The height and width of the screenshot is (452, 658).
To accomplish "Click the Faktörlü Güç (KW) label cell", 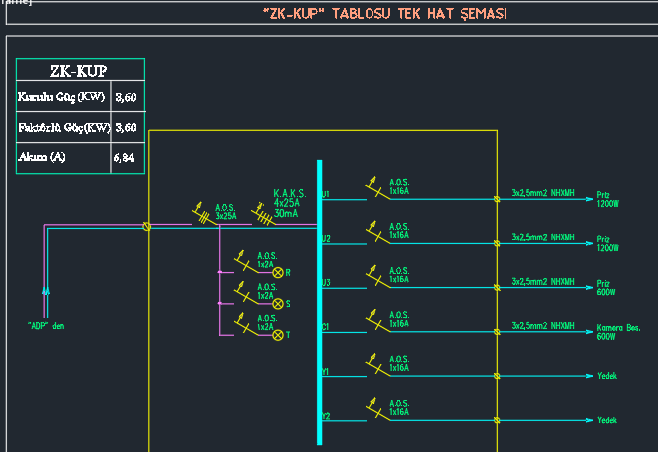I will click(63, 127).
